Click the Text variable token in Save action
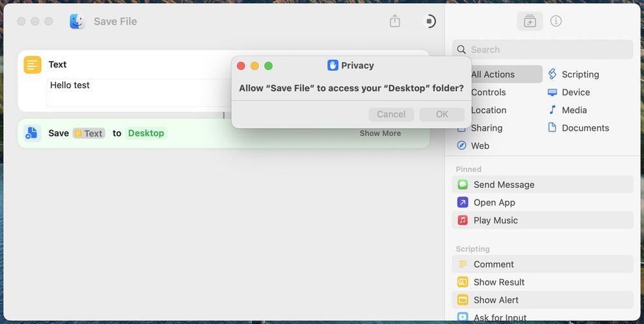This screenshot has width=644, height=324. [x=89, y=133]
